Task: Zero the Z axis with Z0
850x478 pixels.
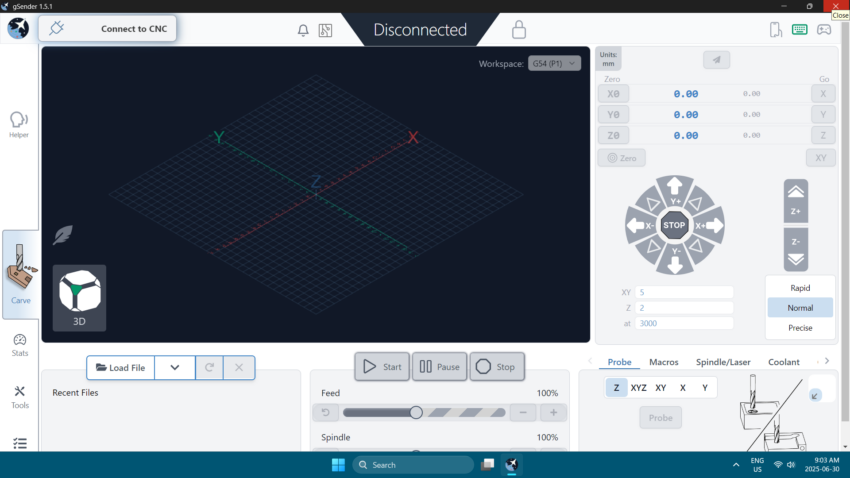Action: tap(613, 135)
